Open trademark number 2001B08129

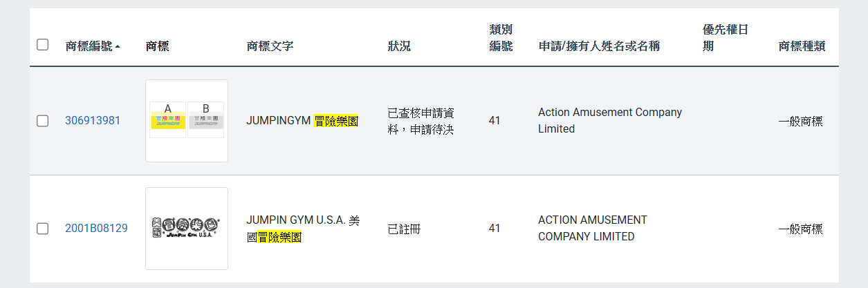(x=96, y=229)
